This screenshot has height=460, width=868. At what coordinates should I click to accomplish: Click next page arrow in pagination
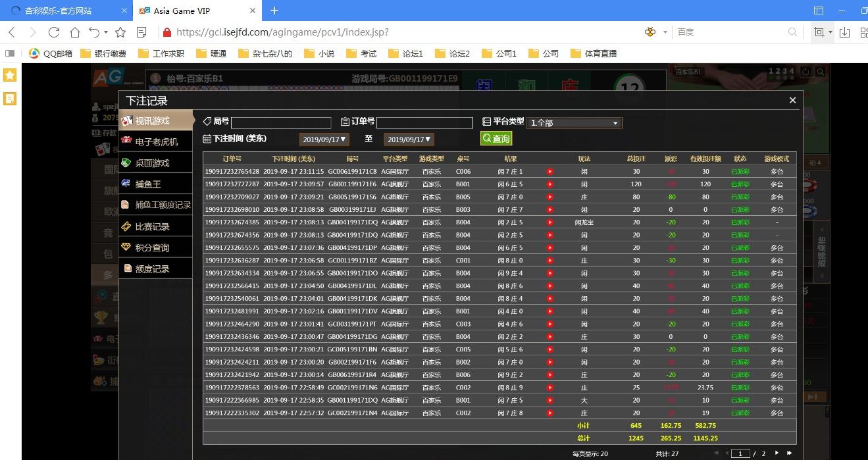click(x=777, y=453)
